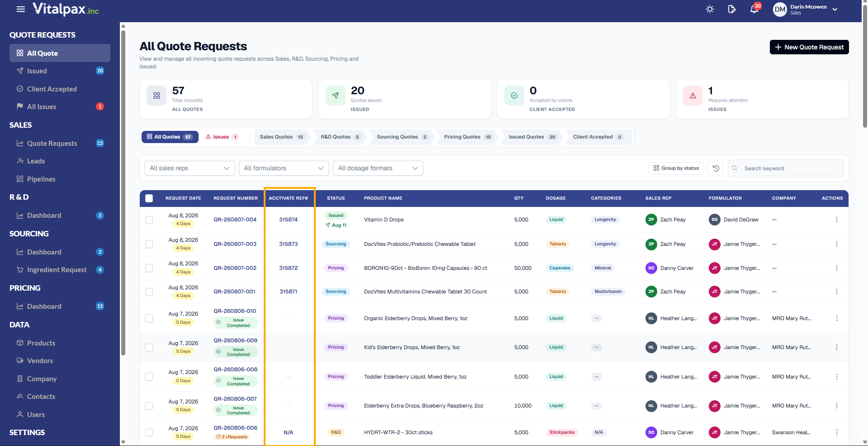Check the QR-260807-004 row checkbox
868x446 pixels.
pyautogui.click(x=149, y=220)
